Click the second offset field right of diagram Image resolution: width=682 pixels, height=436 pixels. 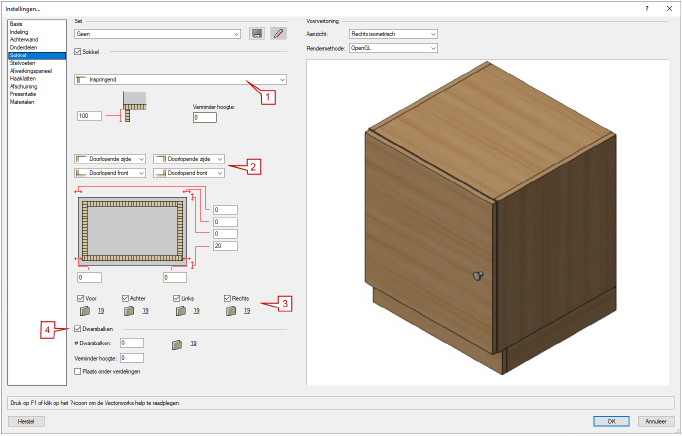pyautogui.click(x=225, y=222)
